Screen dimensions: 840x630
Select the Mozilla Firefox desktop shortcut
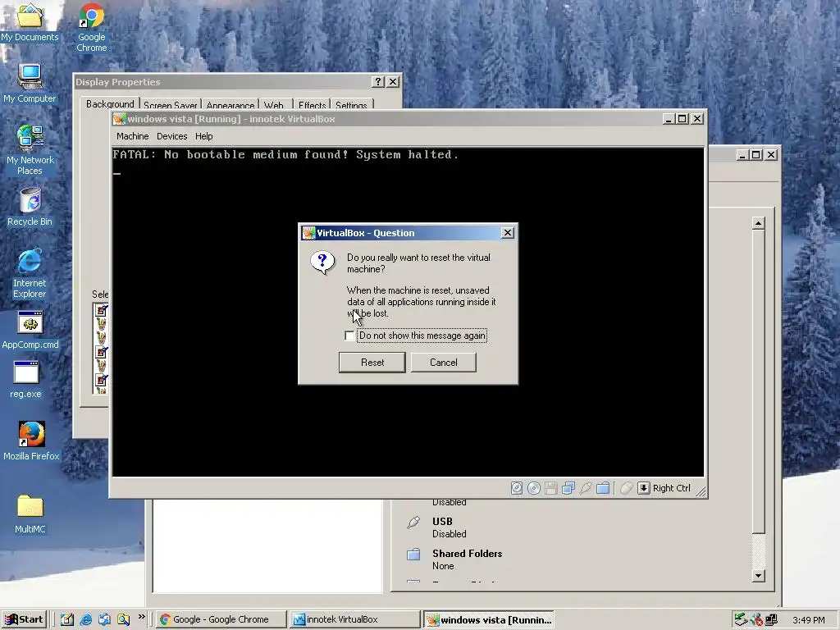pyautogui.click(x=31, y=441)
